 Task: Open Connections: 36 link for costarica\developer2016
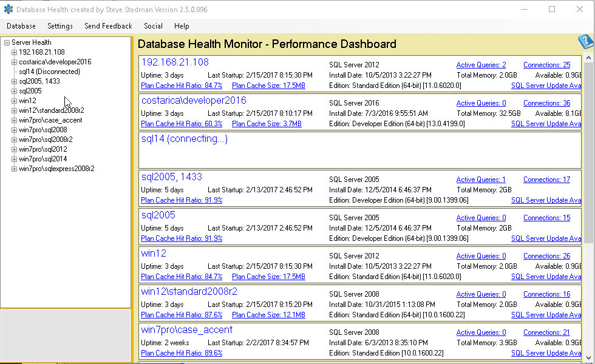[547, 103]
